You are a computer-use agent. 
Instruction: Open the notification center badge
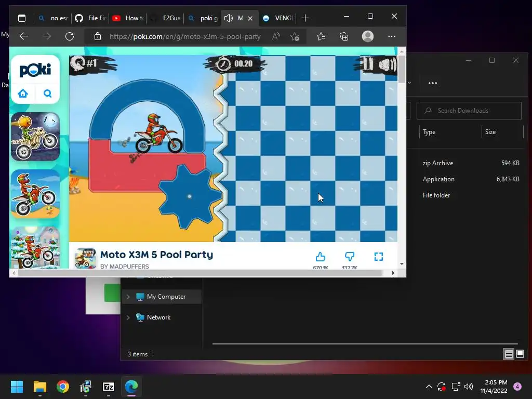pyautogui.click(x=517, y=387)
